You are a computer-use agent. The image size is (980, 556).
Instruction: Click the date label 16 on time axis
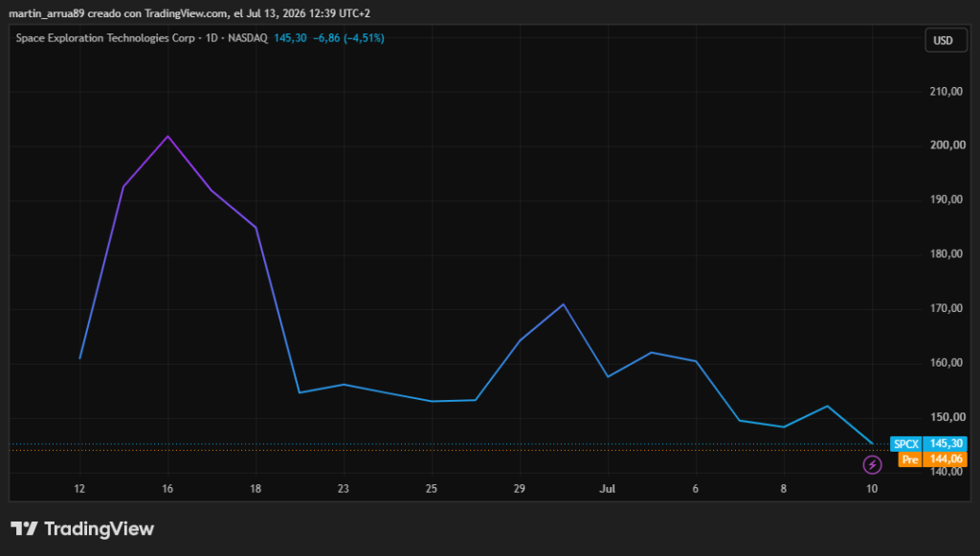coord(167,488)
